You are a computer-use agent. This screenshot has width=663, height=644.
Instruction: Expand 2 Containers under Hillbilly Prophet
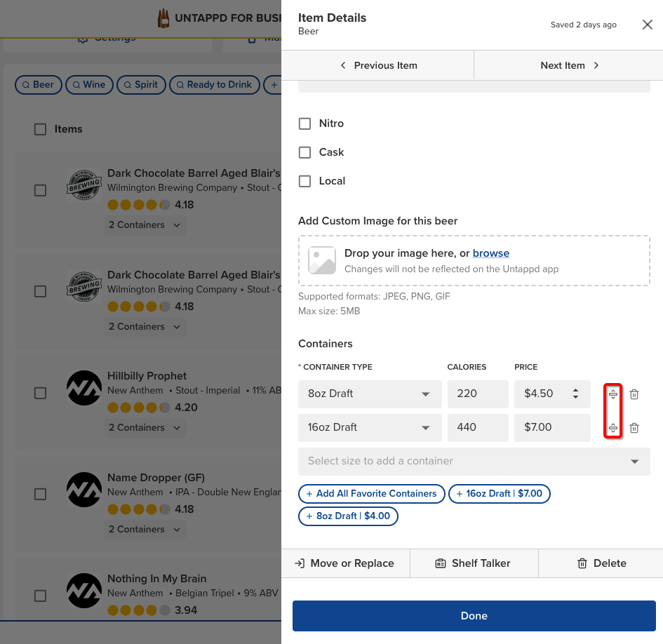point(145,427)
